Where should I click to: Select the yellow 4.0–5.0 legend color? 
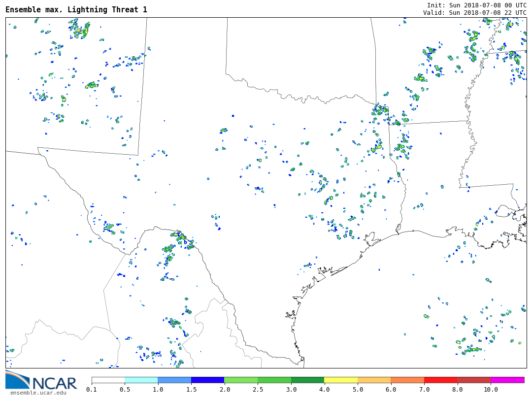coord(341,380)
